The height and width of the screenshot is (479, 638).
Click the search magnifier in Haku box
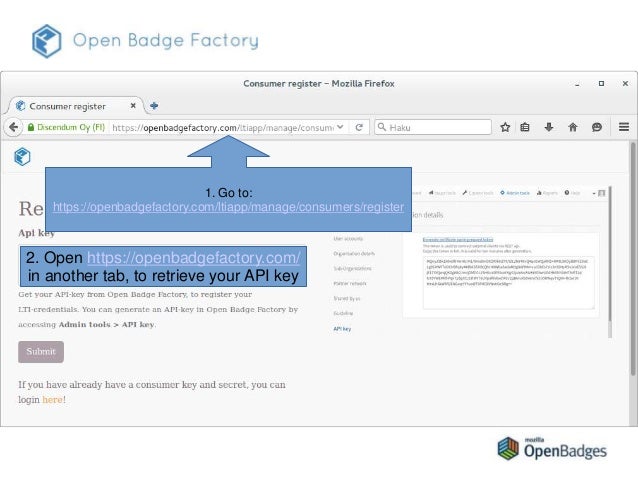pyautogui.click(x=382, y=127)
